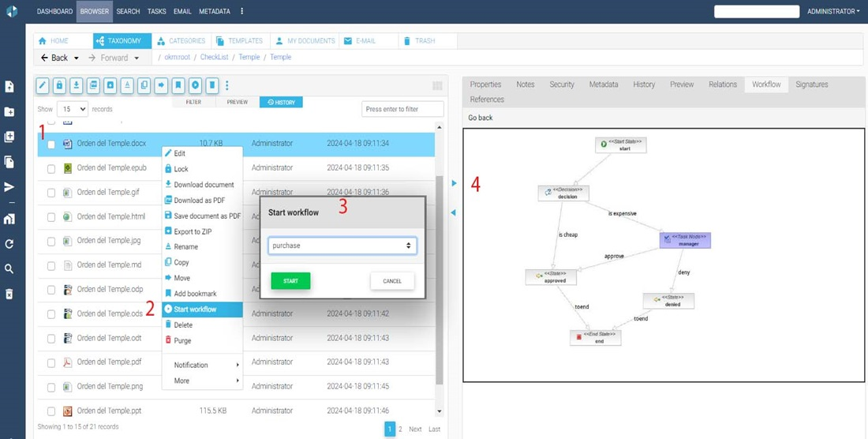Click the Edit pencil toolbar icon
Viewport: 868px width, 439px height.
point(43,85)
